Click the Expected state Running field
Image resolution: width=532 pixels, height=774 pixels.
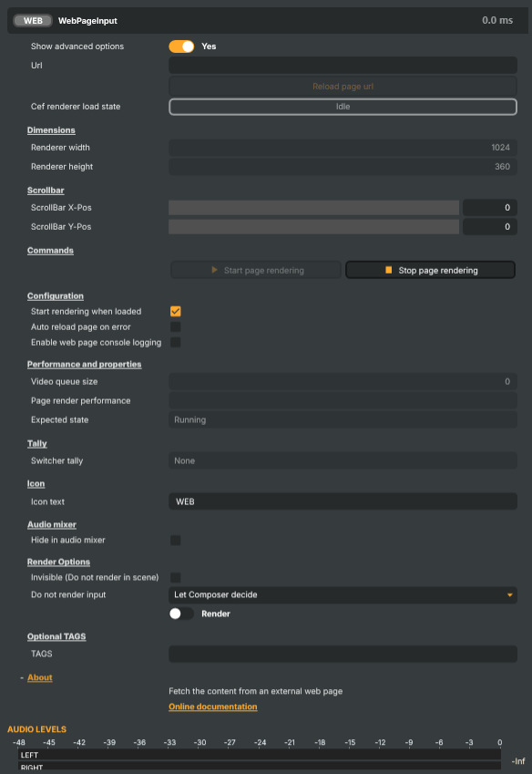(343, 420)
